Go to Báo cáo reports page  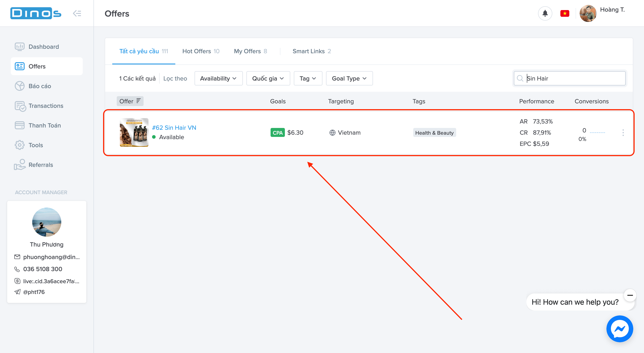click(47, 86)
